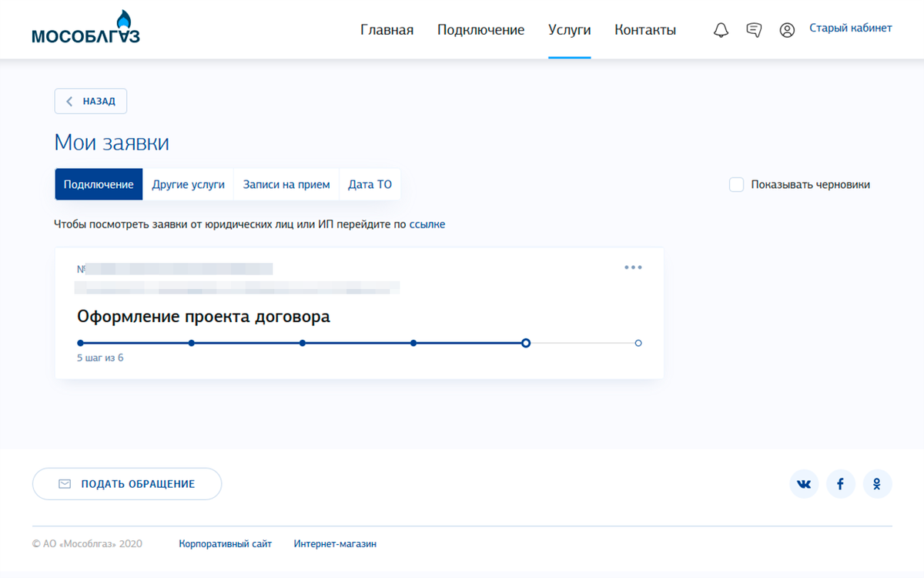
Task: Open the Подключение menu item
Action: (480, 30)
